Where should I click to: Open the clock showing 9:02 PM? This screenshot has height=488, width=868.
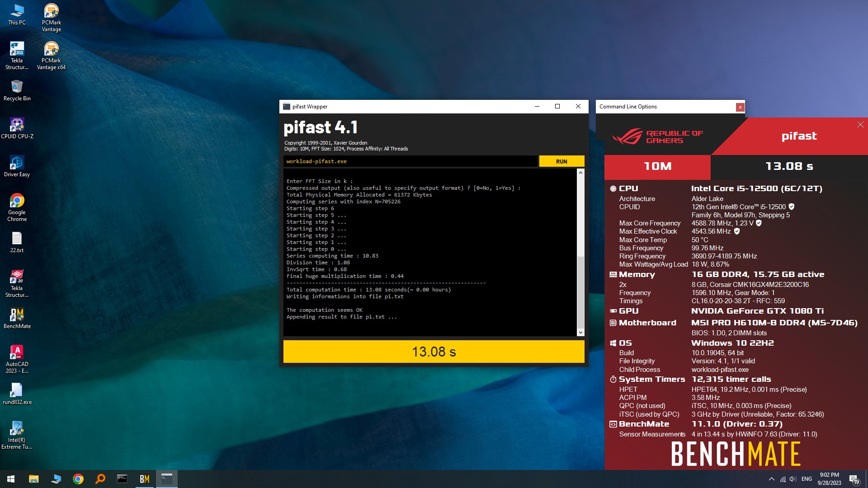tap(829, 479)
